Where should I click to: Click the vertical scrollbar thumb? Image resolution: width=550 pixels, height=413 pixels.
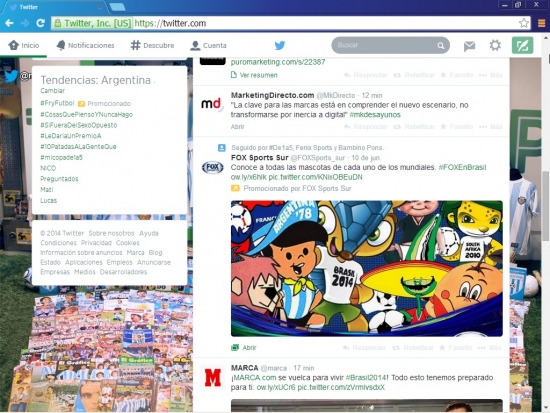tap(546, 206)
